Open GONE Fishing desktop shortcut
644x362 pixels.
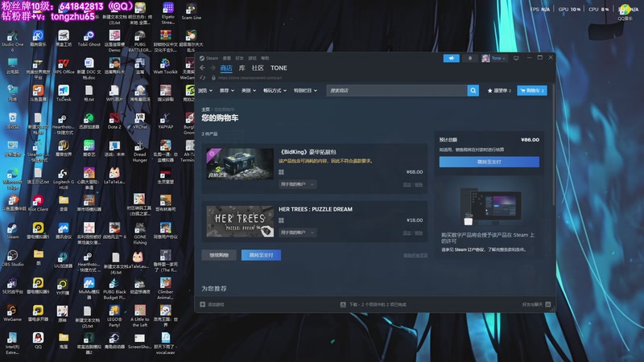tap(139, 234)
